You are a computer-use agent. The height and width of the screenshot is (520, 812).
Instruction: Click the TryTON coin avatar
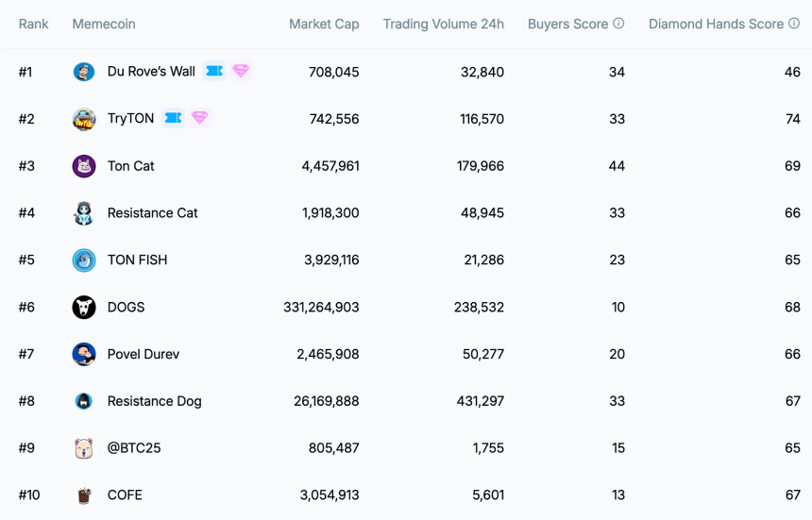[x=84, y=119]
